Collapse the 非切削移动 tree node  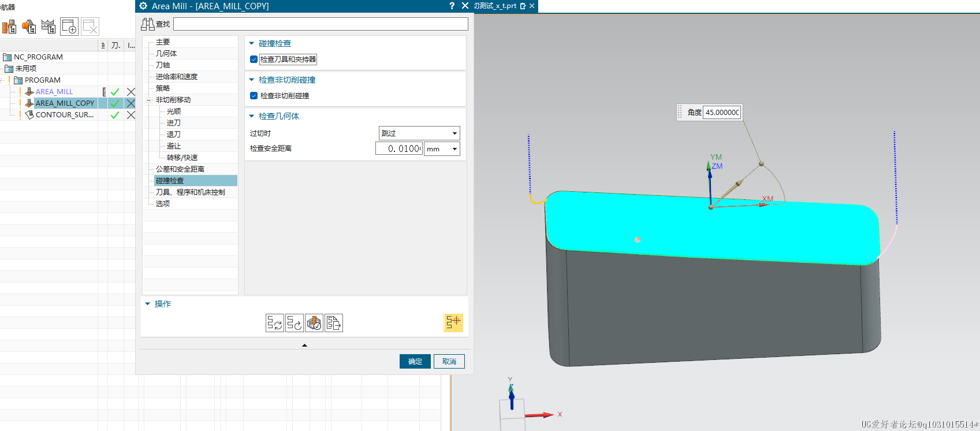[148, 100]
